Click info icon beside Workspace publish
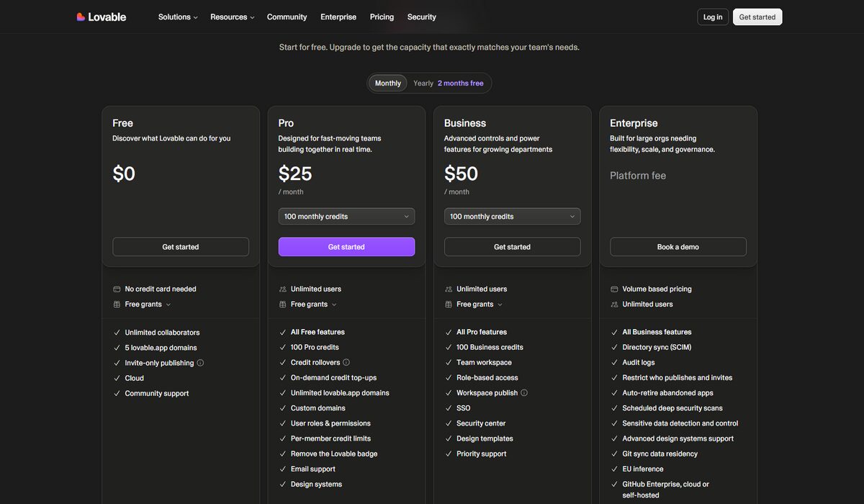The height and width of the screenshot is (504, 864). (x=524, y=392)
